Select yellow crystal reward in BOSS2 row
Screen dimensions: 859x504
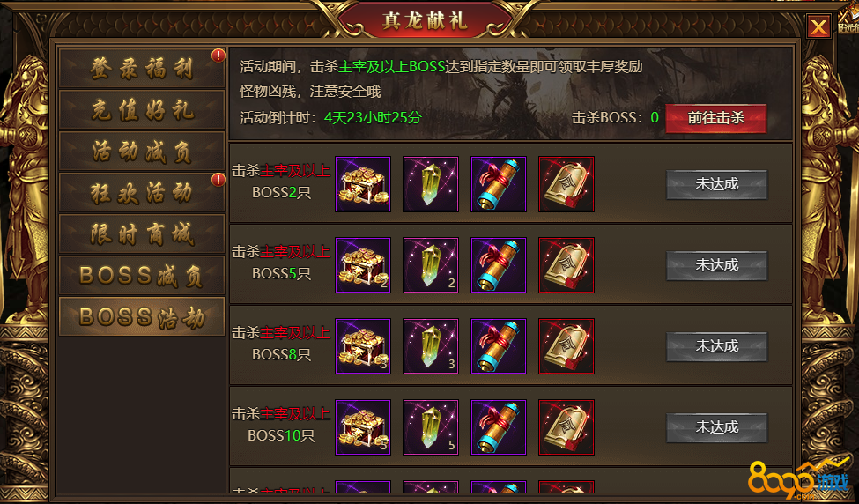431,184
